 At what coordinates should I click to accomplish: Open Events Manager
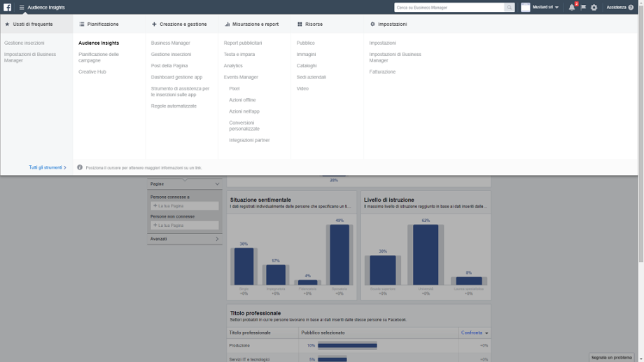tap(241, 77)
